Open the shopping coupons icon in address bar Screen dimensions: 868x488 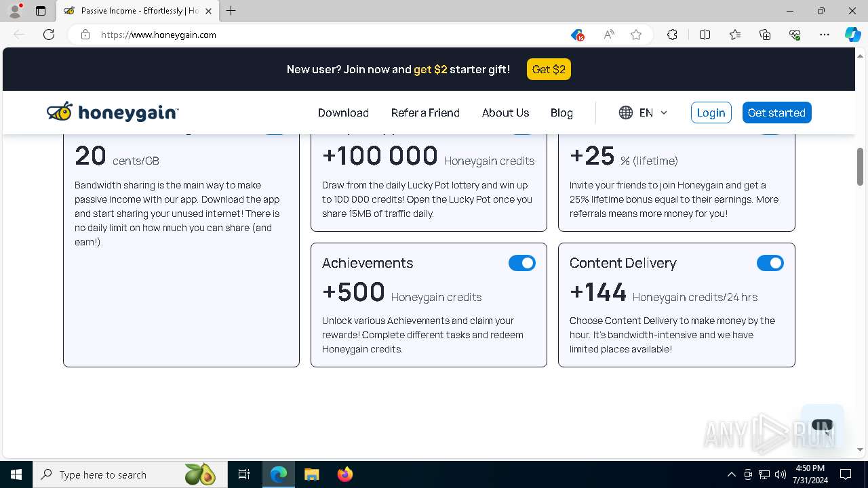[x=577, y=35]
